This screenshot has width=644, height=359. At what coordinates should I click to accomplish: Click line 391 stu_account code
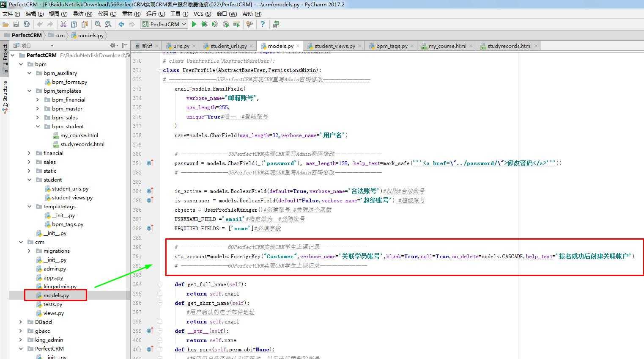tap(405, 256)
